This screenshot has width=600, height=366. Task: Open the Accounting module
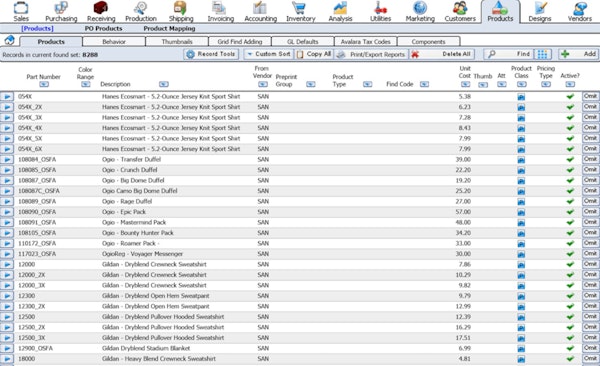tap(260, 11)
